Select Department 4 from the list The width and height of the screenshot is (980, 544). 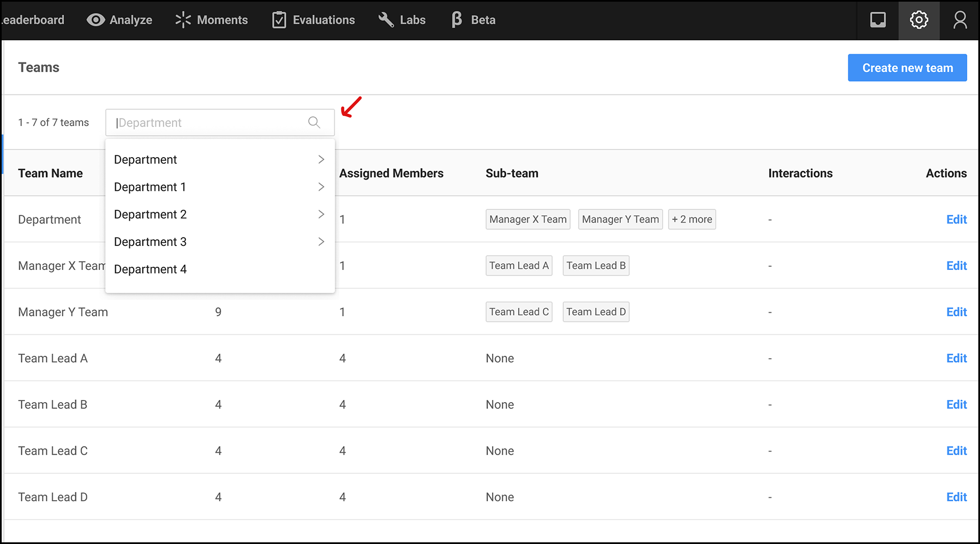151,269
